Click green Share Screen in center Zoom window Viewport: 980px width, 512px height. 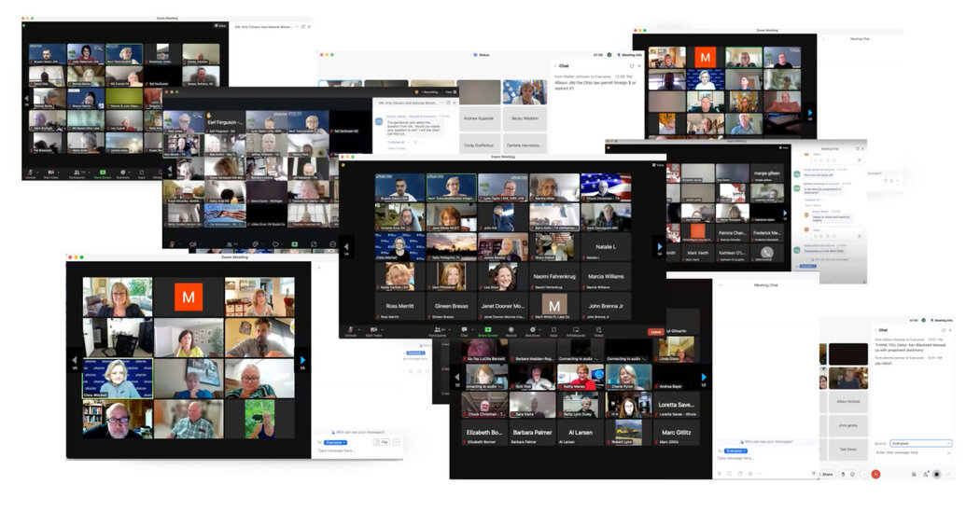(x=488, y=332)
